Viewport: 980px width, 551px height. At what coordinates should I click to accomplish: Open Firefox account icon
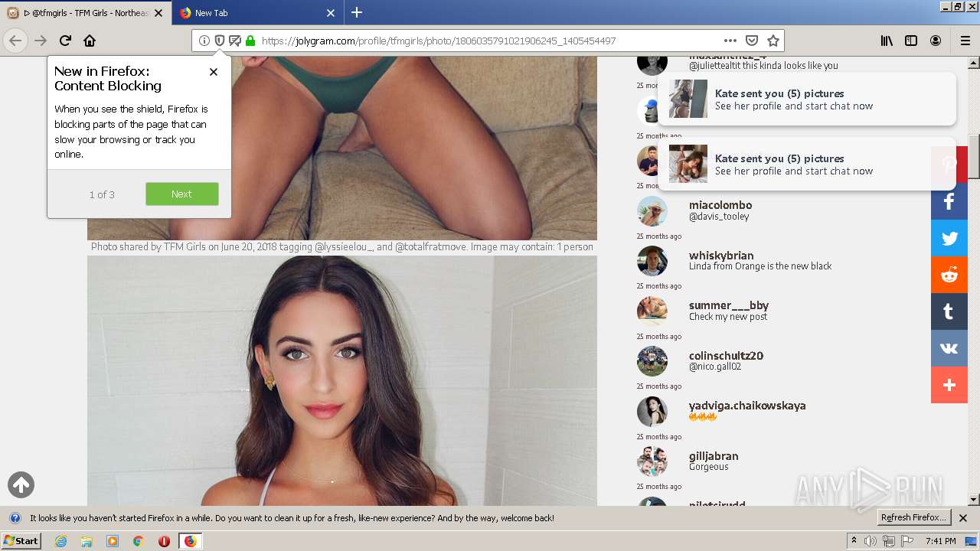click(936, 41)
